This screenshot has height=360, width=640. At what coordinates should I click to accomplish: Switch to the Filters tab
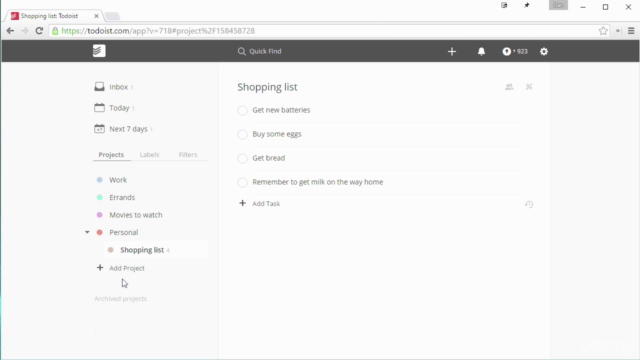tap(188, 155)
